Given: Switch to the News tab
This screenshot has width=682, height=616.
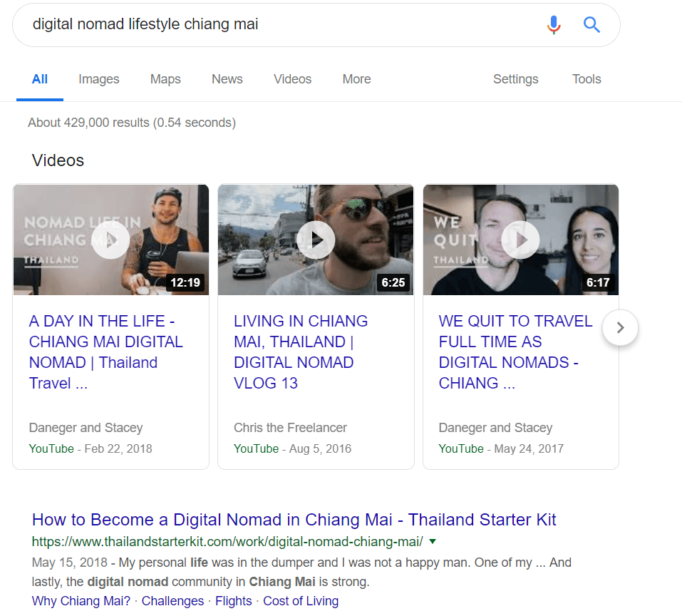Looking at the screenshot, I should click(x=227, y=79).
